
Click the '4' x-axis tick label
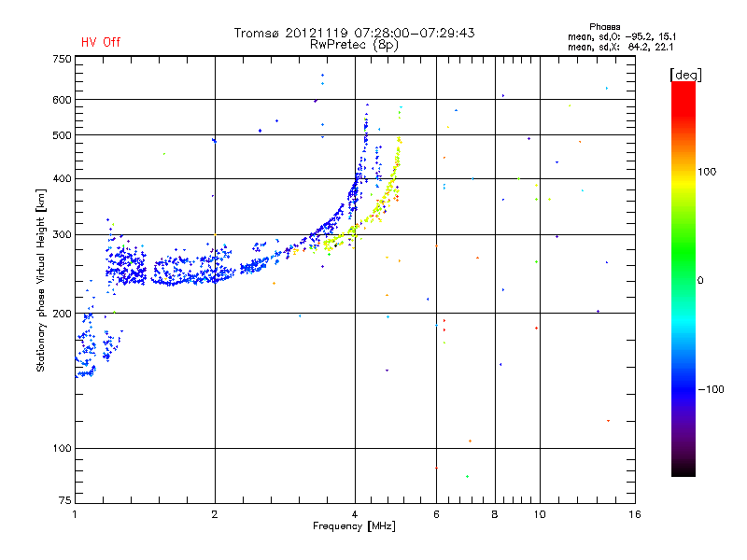355,514
